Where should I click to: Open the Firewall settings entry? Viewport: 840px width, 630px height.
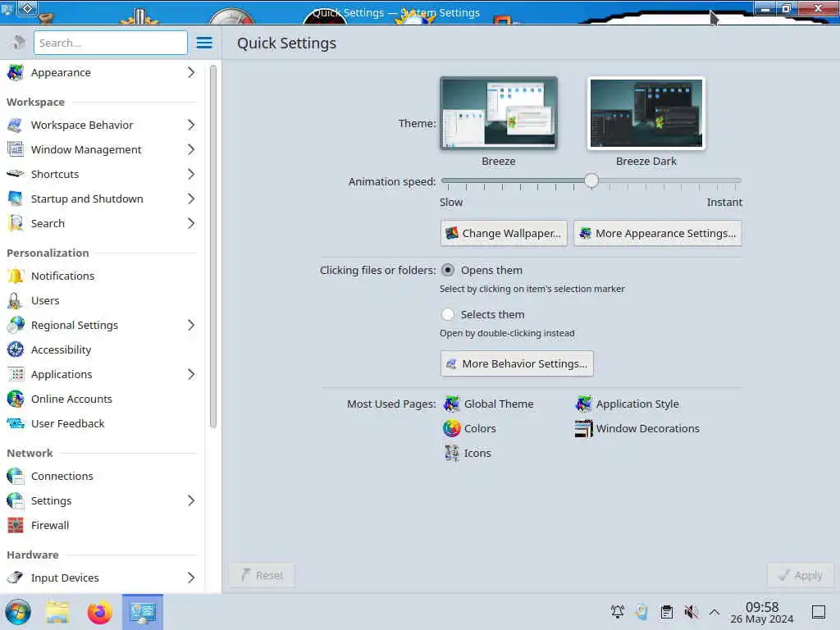click(103, 526)
